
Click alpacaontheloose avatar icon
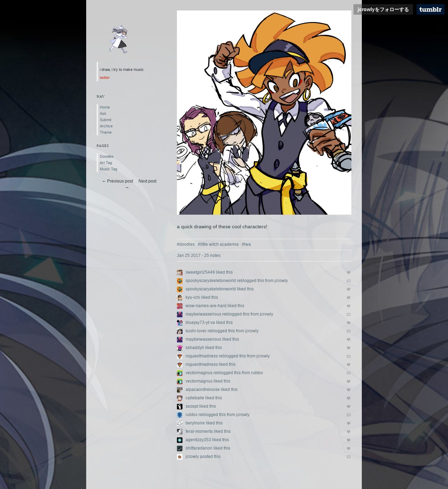tap(180, 390)
